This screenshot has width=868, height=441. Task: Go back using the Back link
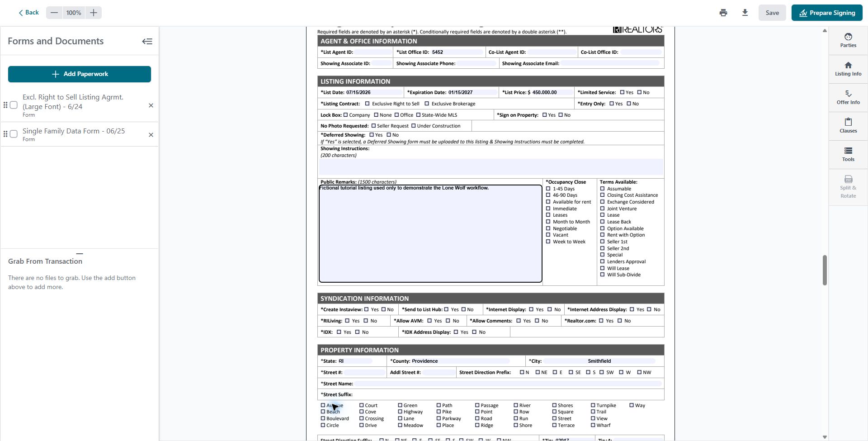[28, 13]
